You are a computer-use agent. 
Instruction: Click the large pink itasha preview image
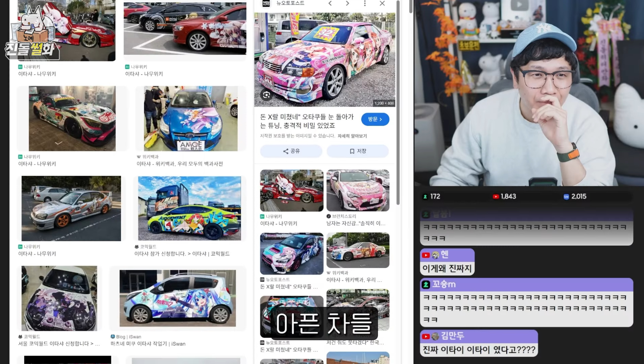[324, 60]
